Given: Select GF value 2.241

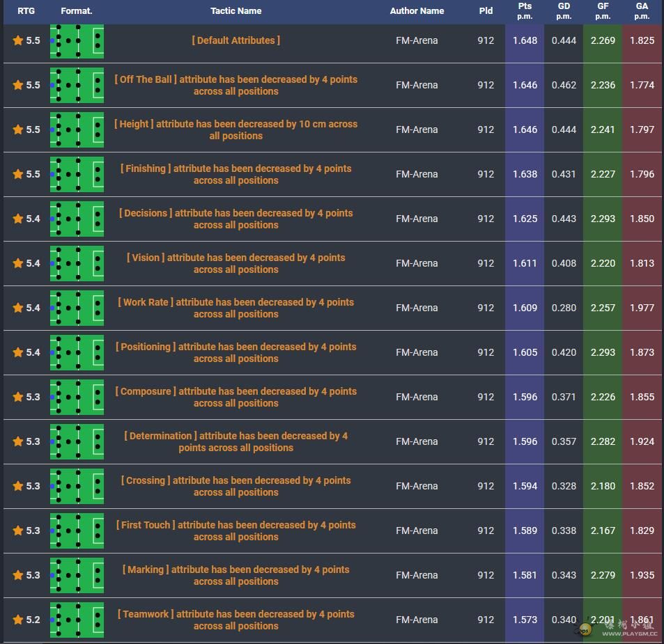Looking at the screenshot, I should click(x=603, y=129).
